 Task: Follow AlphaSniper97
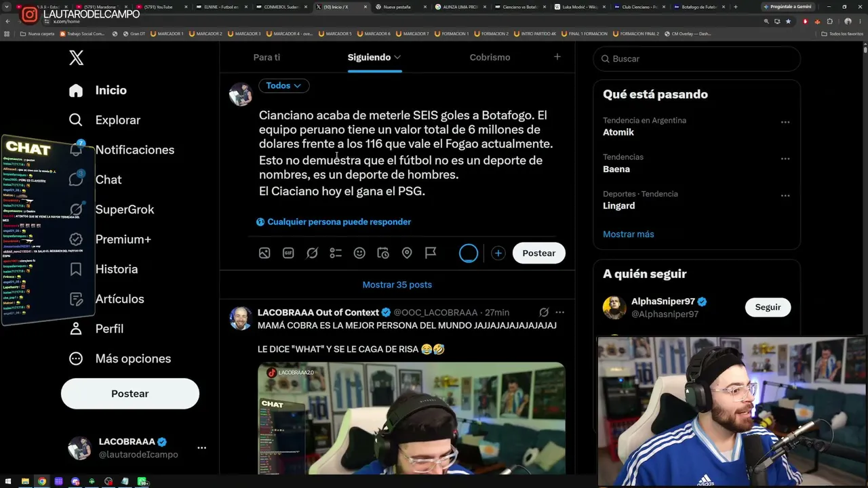point(768,307)
